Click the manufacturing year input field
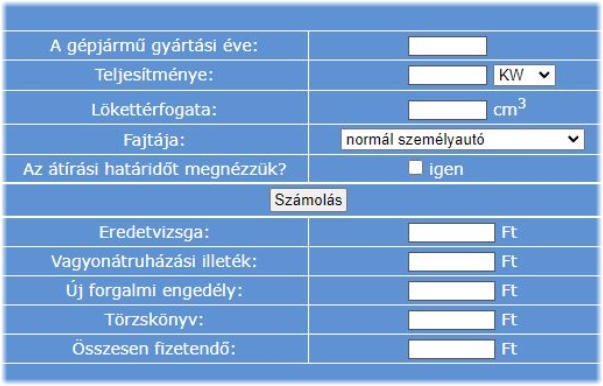Screen dimensions: 603x386 tap(447, 46)
